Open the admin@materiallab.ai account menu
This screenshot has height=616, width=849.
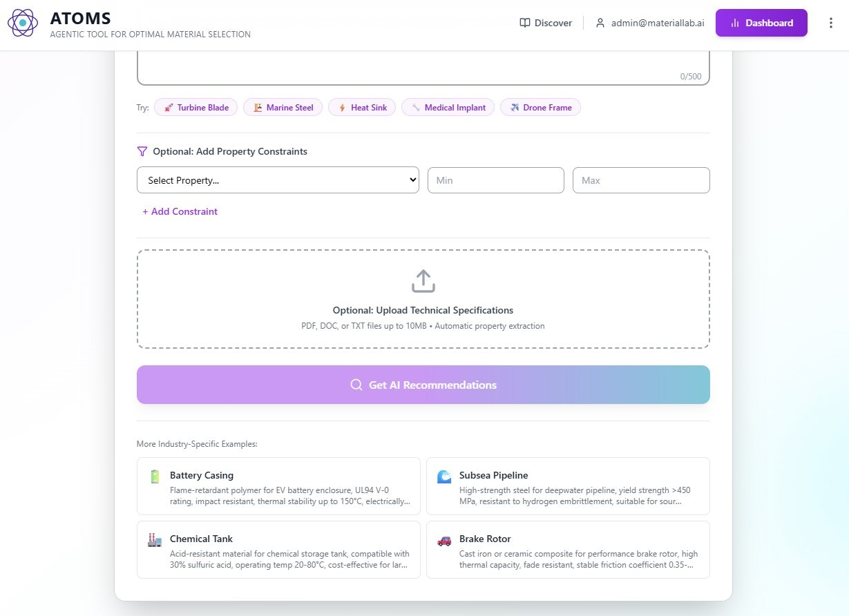650,23
